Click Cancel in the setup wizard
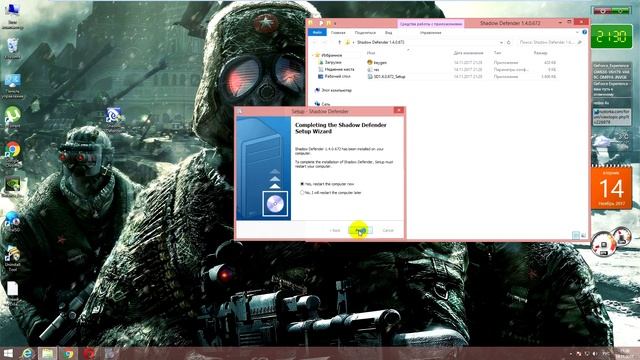 coord(388,230)
